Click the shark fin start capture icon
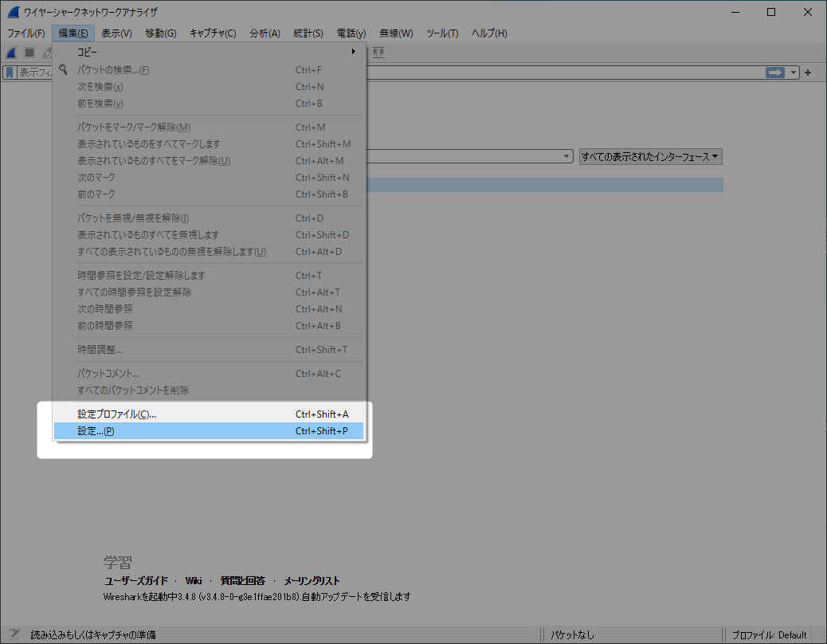The width and height of the screenshot is (827, 644). 12,53
